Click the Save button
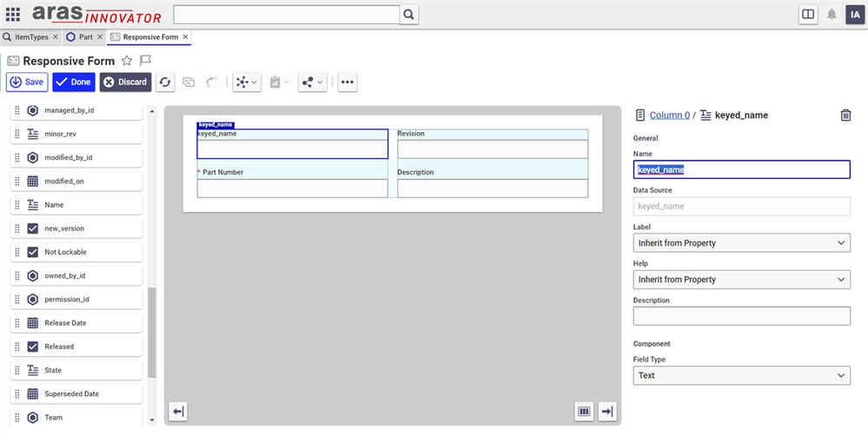Viewport: 868px width, 436px height. click(x=27, y=82)
